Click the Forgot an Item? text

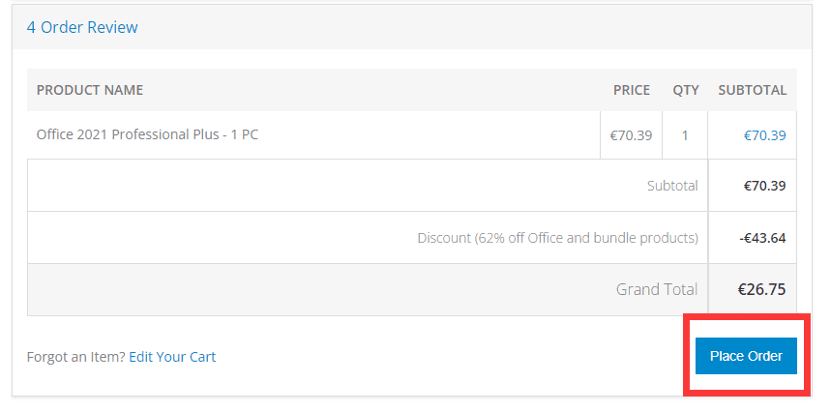pyautogui.click(x=76, y=357)
